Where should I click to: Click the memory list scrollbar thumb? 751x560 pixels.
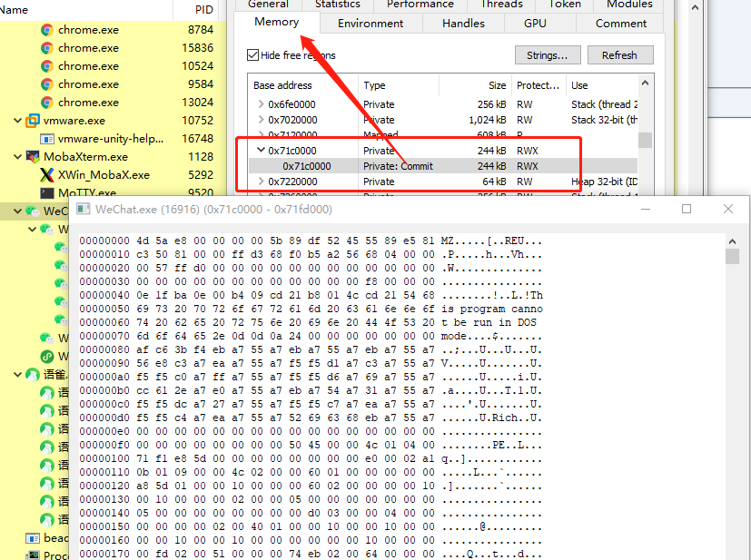[x=645, y=140]
